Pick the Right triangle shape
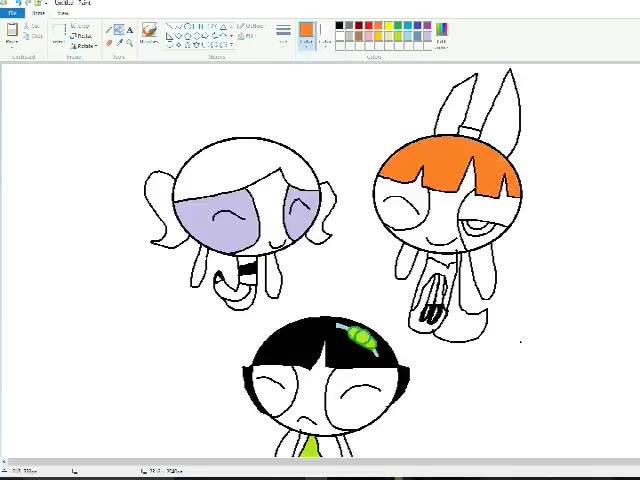Viewport: 640px width, 480px height. tap(169, 36)
